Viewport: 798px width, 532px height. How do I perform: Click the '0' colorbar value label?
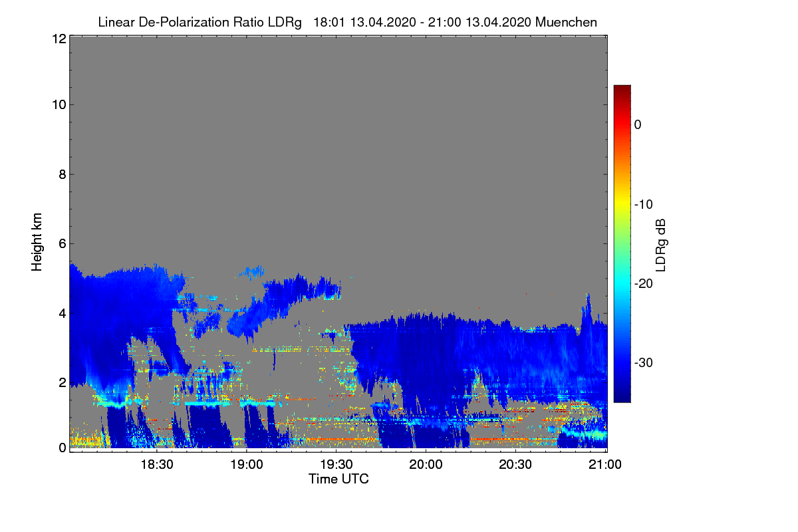(x=638, y=124)
